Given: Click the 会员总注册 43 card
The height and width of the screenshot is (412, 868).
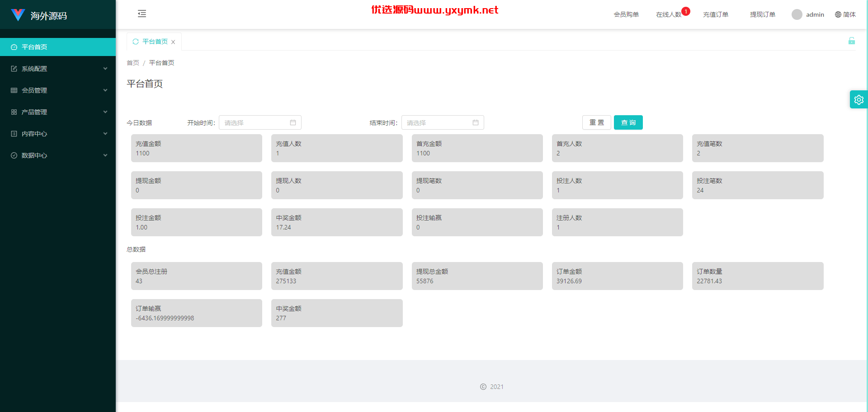Looking at the screenshot, I should [x=197, y=276].
